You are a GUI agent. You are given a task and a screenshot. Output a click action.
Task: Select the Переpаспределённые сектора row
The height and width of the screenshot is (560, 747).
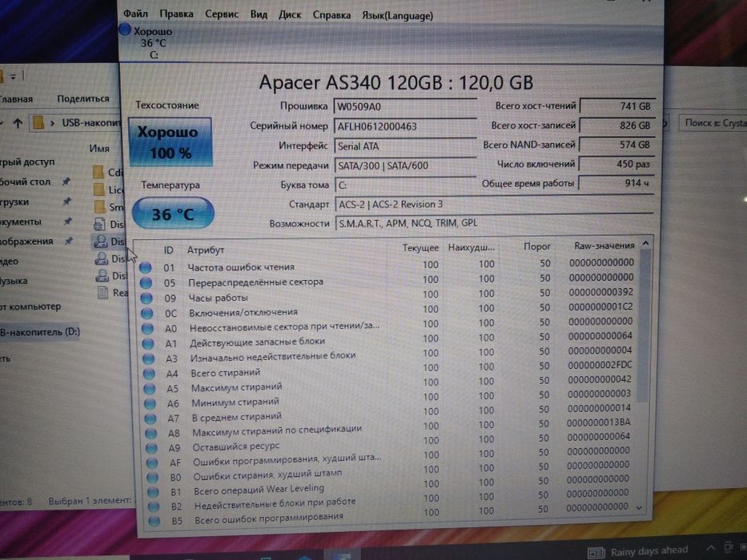(x=388, y=280)
